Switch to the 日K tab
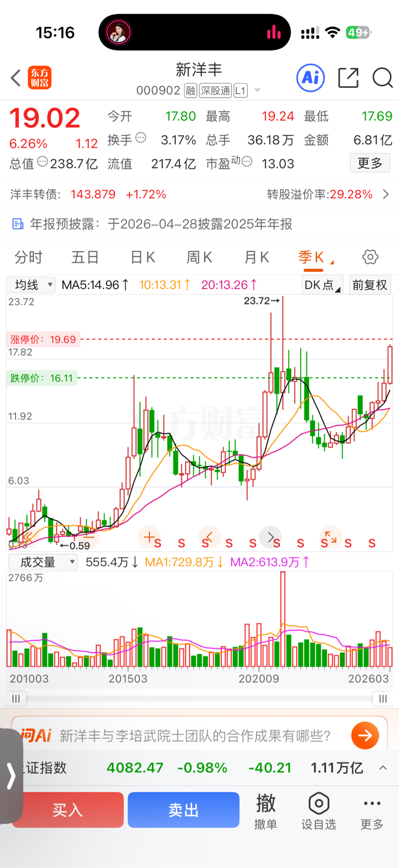Viewport: 399px width, 868px height. (142, 257)
